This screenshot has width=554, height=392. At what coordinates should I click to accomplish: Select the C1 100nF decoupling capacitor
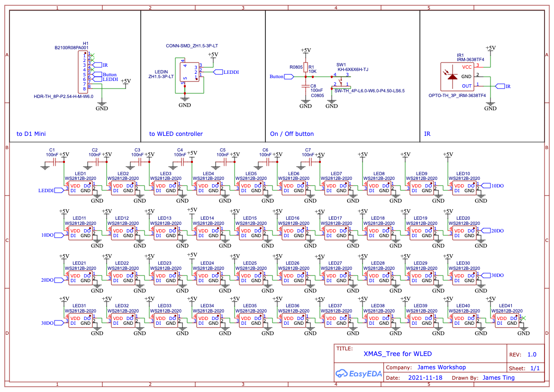click(55, 161)
